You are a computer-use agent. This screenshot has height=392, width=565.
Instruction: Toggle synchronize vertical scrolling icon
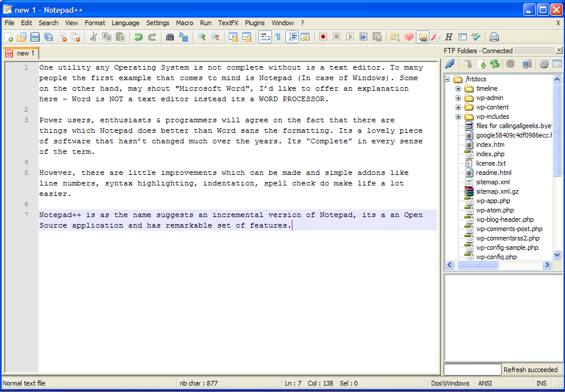pyautogui.click(x=233, y=37)
